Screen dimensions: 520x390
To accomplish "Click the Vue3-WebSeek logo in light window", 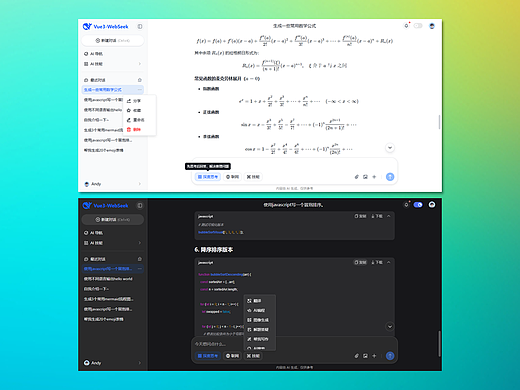I will (105, 26).
